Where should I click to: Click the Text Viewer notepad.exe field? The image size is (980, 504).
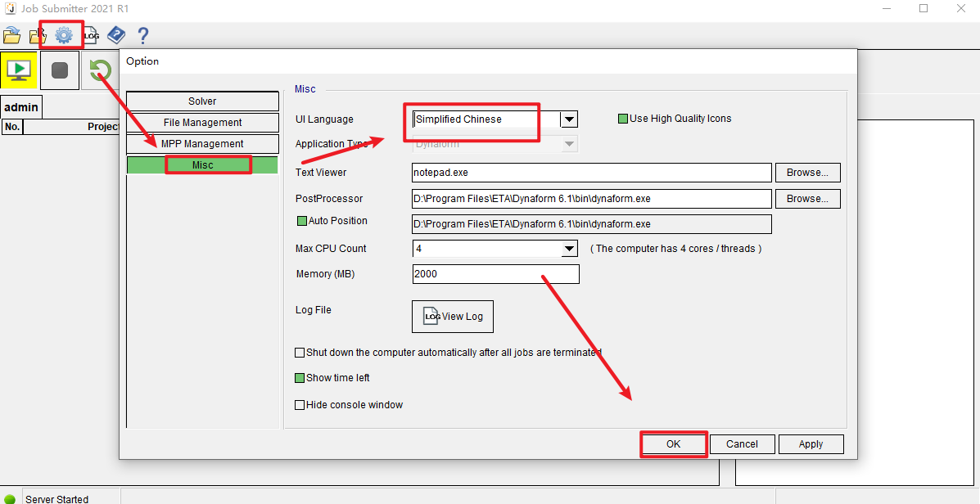[x=592, y=173]
